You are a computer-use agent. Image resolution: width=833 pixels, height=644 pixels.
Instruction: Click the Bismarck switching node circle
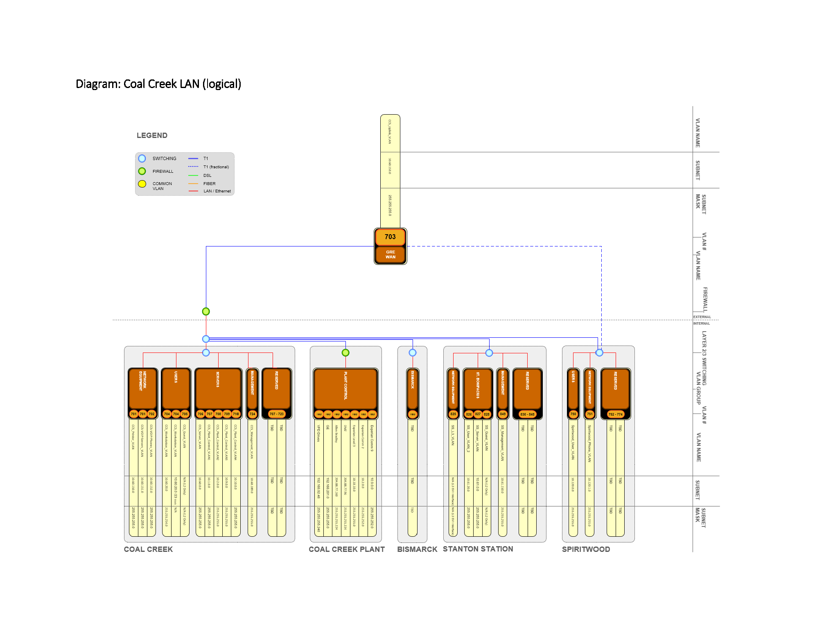[413, 353]
